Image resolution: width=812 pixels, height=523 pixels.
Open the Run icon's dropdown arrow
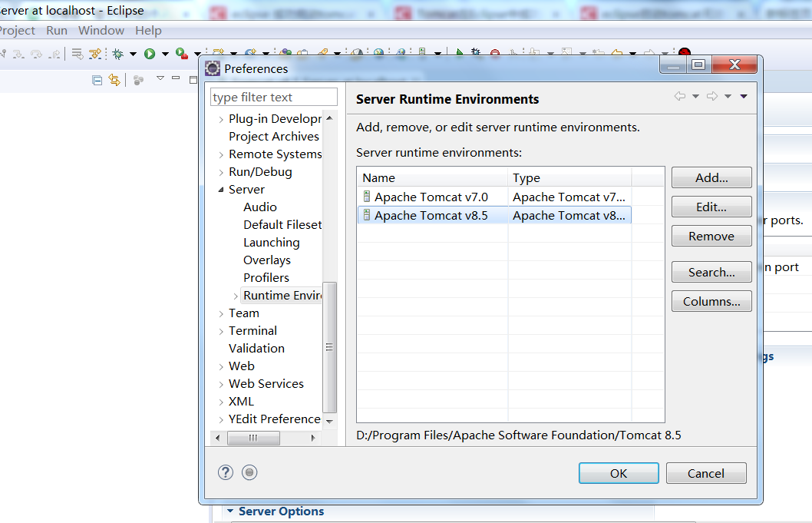tap(165, 54)
